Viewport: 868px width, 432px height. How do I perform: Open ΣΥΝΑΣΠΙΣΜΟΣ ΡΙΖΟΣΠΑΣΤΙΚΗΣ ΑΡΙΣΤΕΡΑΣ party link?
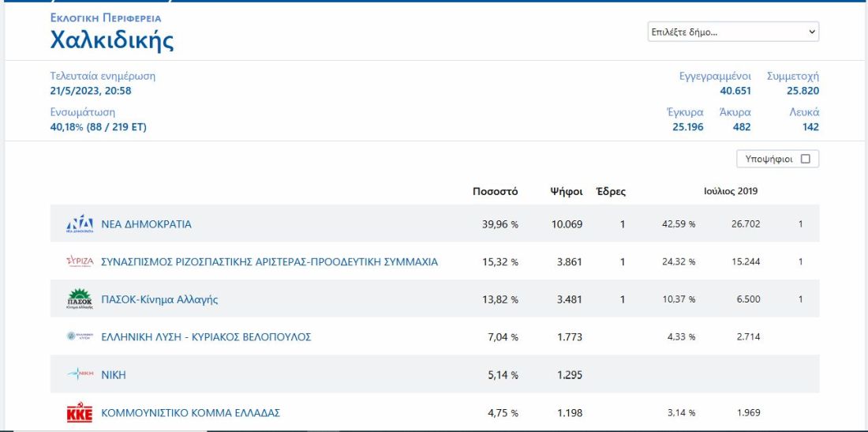point(270,262)
